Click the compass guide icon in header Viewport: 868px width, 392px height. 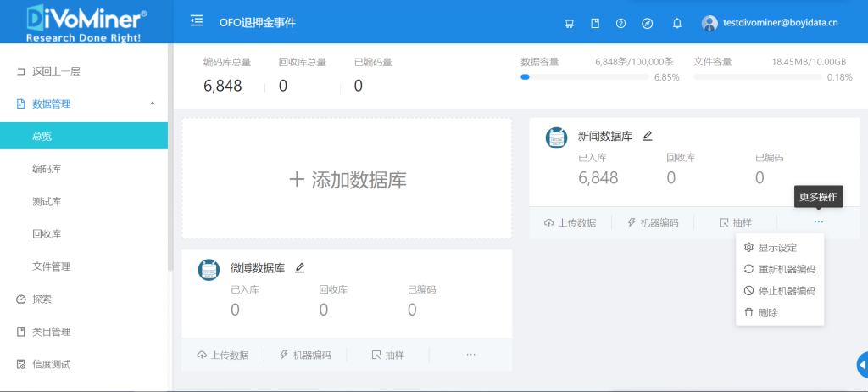[x=647, y=23]
